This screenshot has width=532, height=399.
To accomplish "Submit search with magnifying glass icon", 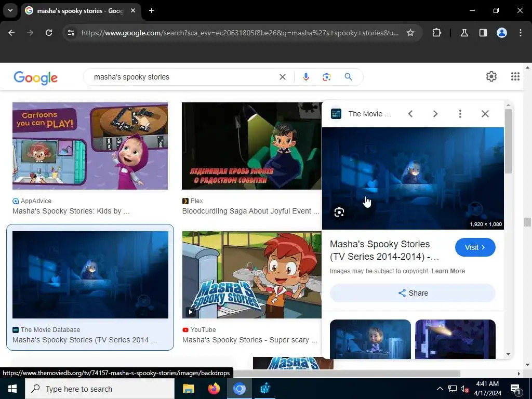I will click(x=349, y=77).
